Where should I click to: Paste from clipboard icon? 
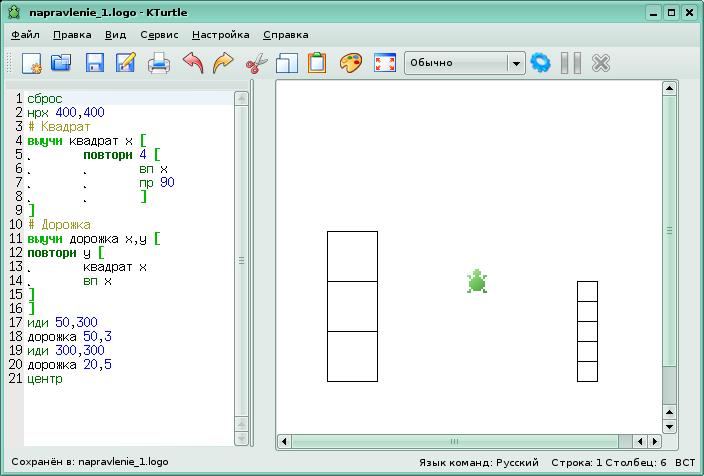point(317,63)
